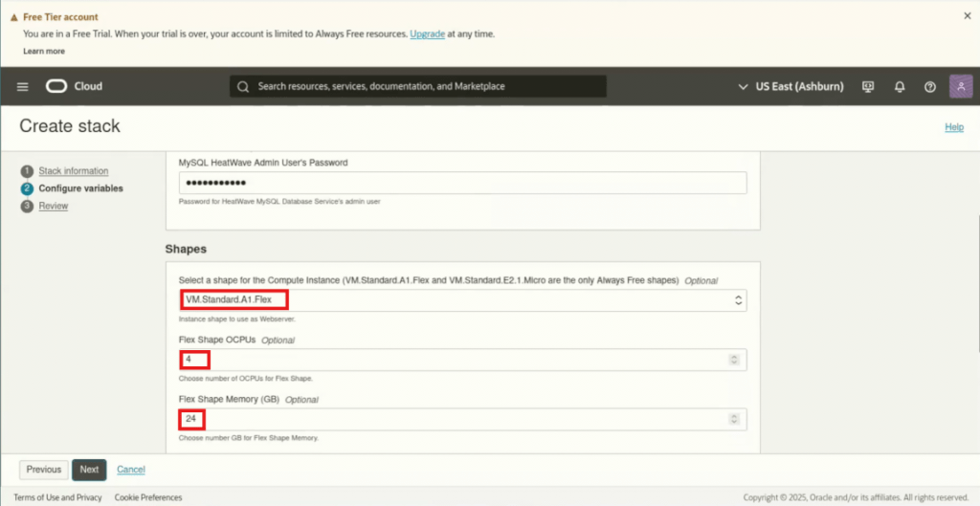Go to the Review step
Screen dimensions: 980x506
[54, 206]
